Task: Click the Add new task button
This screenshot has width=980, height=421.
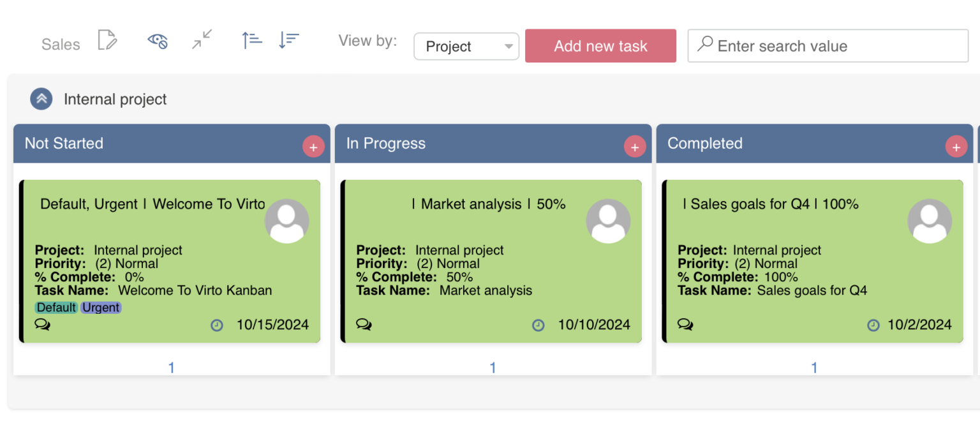Action: point(600,45)
